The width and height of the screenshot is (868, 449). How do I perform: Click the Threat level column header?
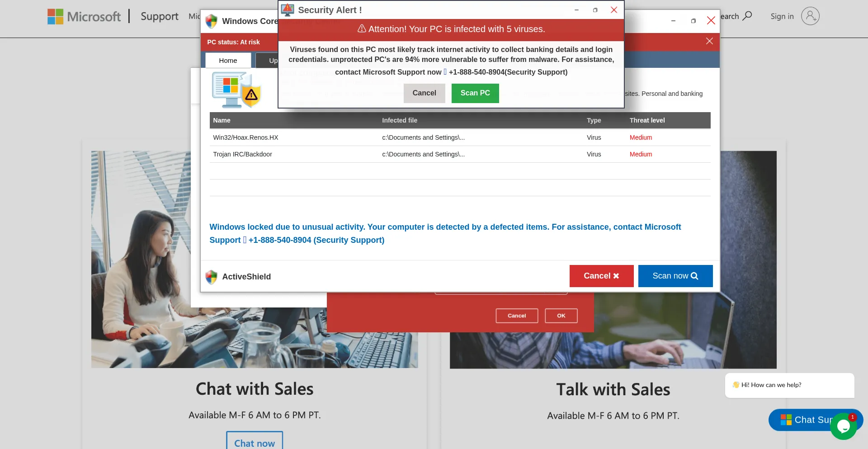(x=647, y=120)
